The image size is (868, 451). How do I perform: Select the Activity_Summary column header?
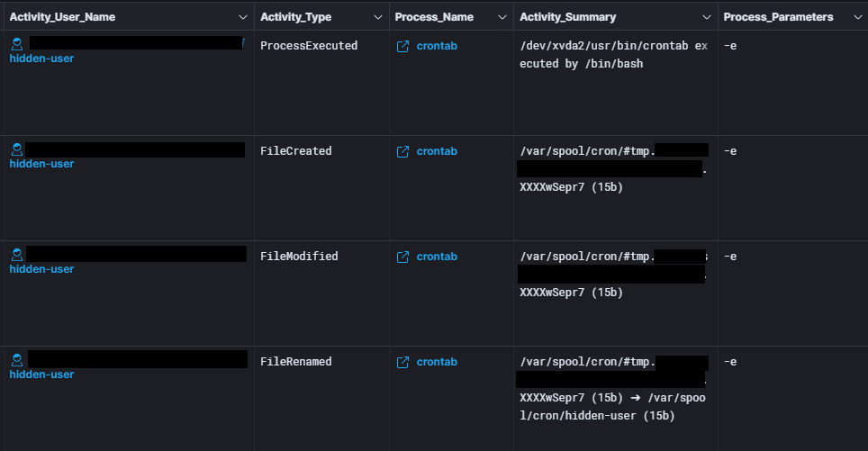click(x=567, y=17)
